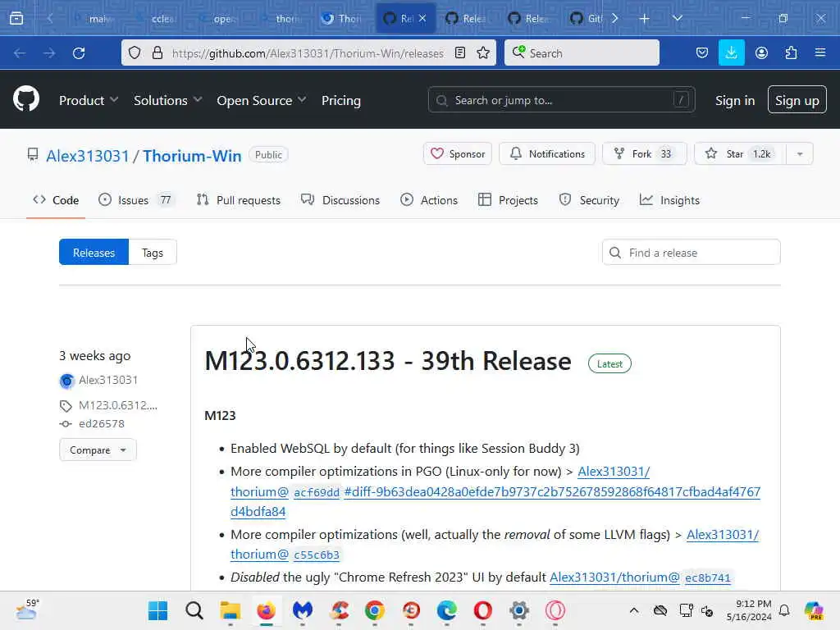This screenshot has width=840, height=630.
Task: Expand Solutions menu
Action: coord(167,100)
